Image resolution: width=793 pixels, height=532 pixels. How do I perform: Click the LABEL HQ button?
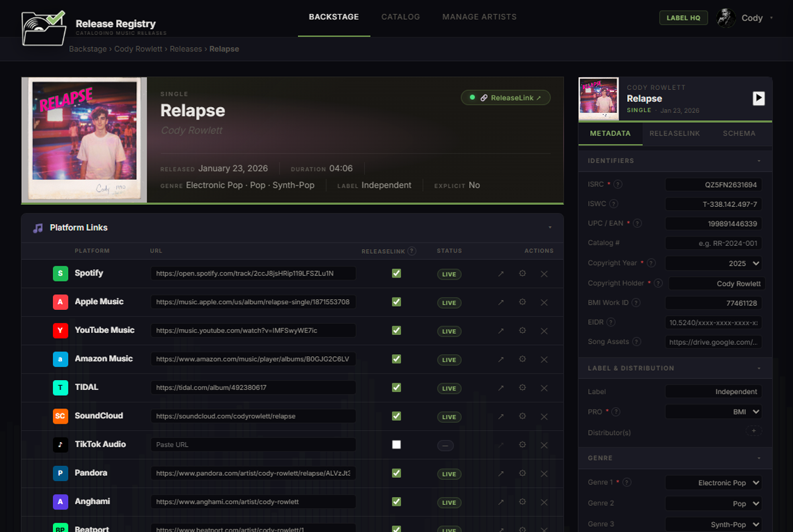pyautogui.click(x=683, y=17)
